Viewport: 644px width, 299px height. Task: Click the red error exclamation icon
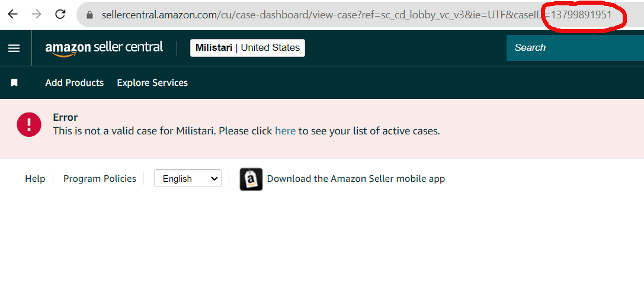(29, 124)
